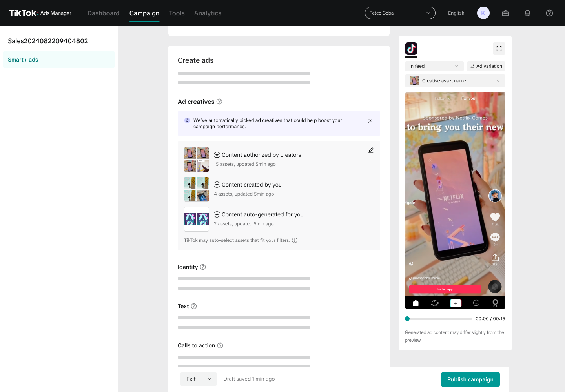
Task: Click the K user avatar
Action: pos(483,13)
